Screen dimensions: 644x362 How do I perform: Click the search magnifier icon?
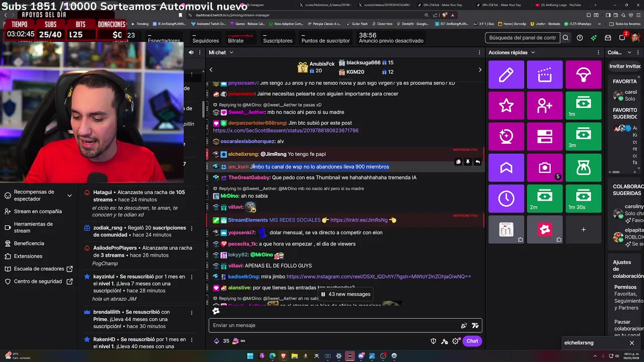[566, 38]
